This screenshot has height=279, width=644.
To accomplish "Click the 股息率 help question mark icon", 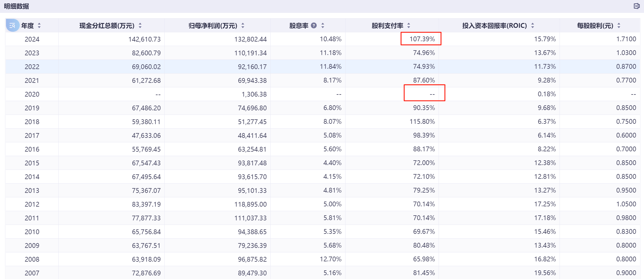I will click(314, 25).
